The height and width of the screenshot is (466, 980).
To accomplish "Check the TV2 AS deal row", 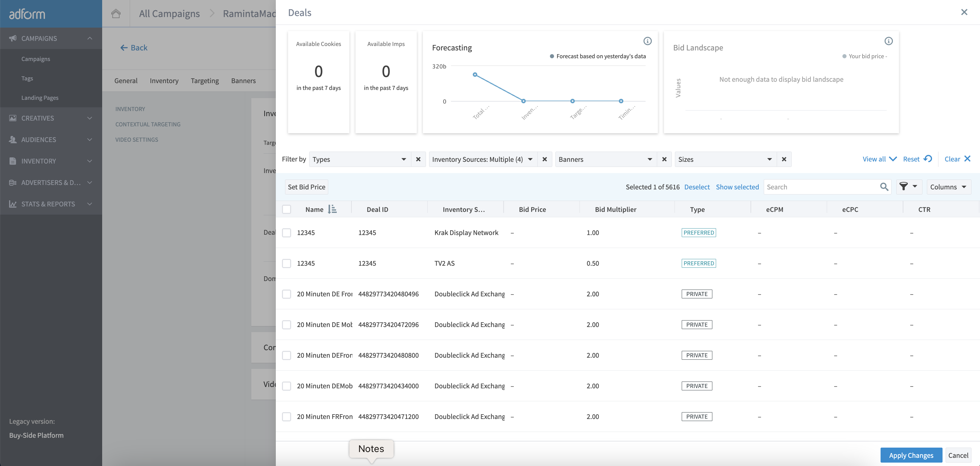I will (x=286, y=263).
